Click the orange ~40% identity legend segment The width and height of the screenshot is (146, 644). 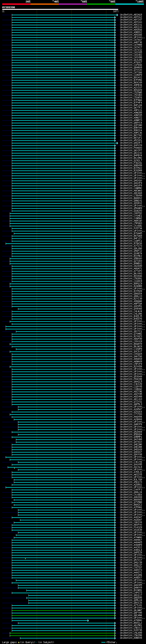point(44,4)
